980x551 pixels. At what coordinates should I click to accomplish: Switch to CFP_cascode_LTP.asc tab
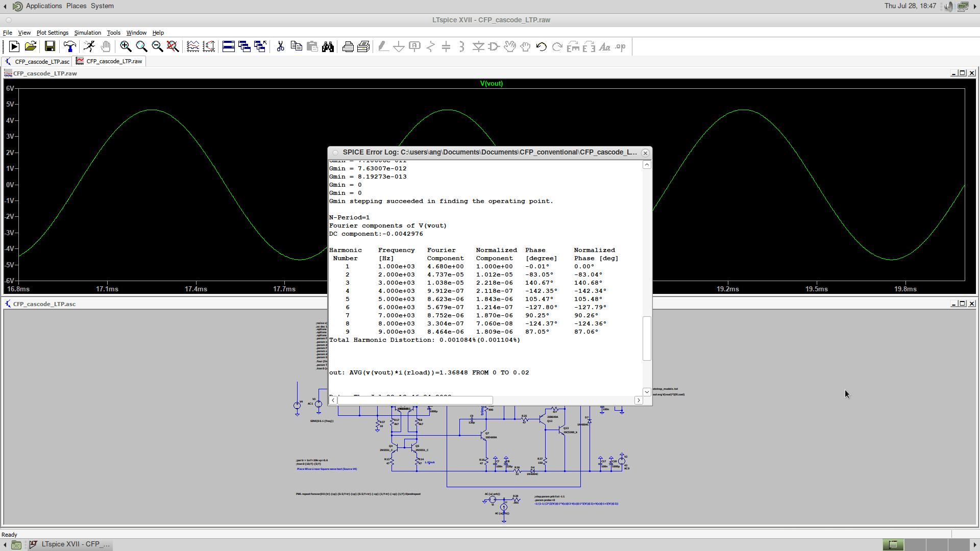click(x=37, y=61)
